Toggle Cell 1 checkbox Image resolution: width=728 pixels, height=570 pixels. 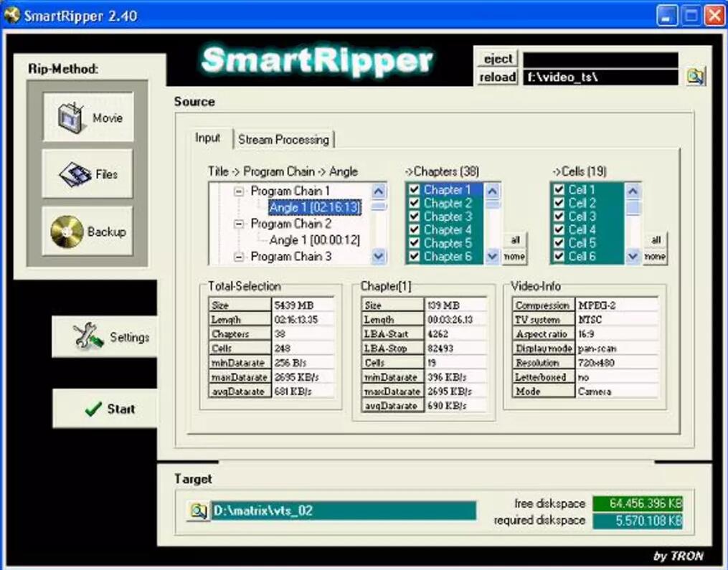(x=559, y=189)
